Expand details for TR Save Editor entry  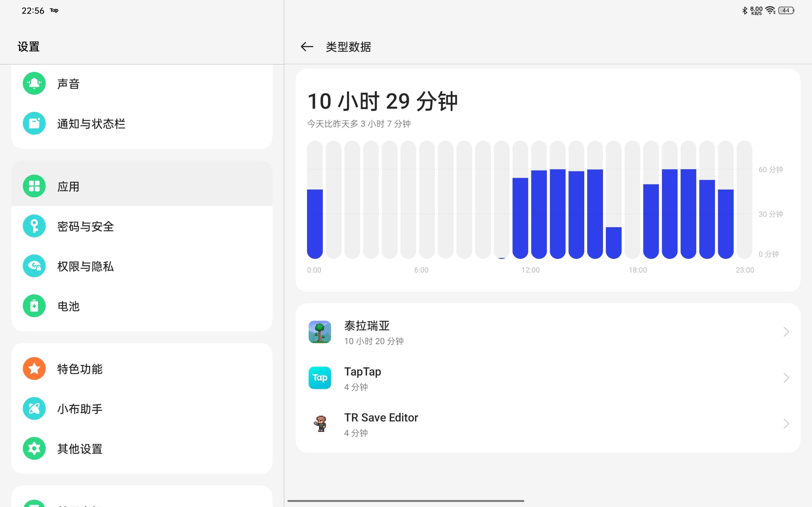787,424
